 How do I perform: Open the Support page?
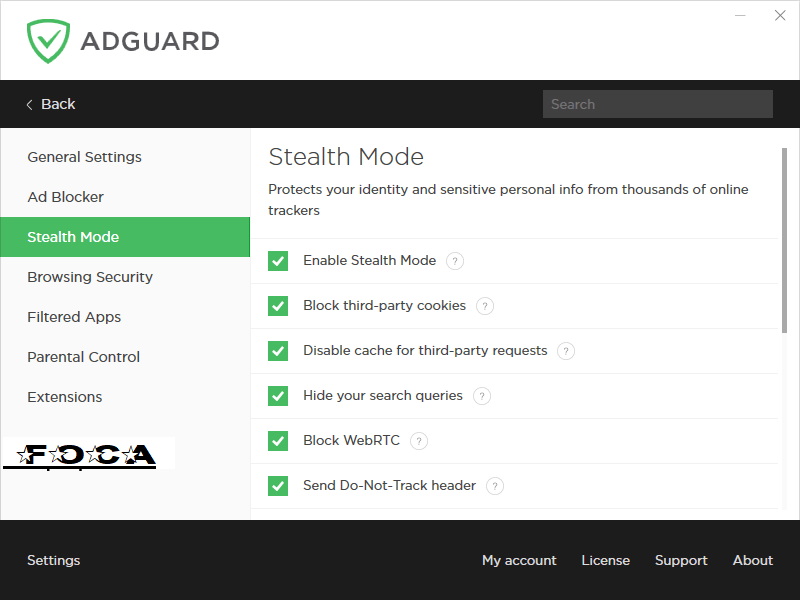click(681, 560)
